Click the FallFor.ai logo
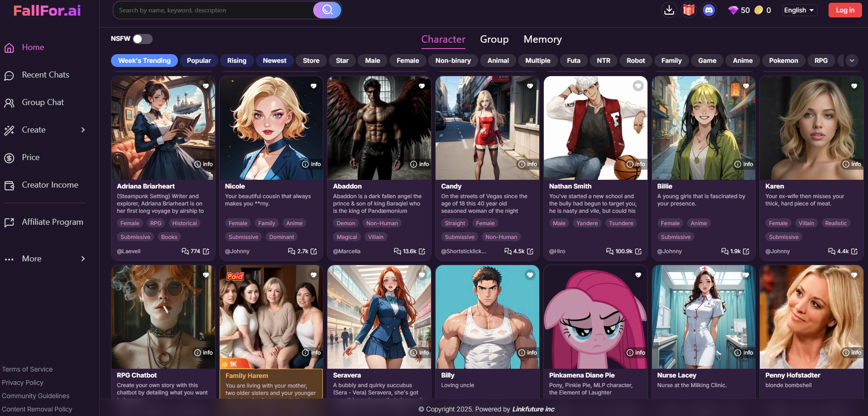 tap(47, 11)
